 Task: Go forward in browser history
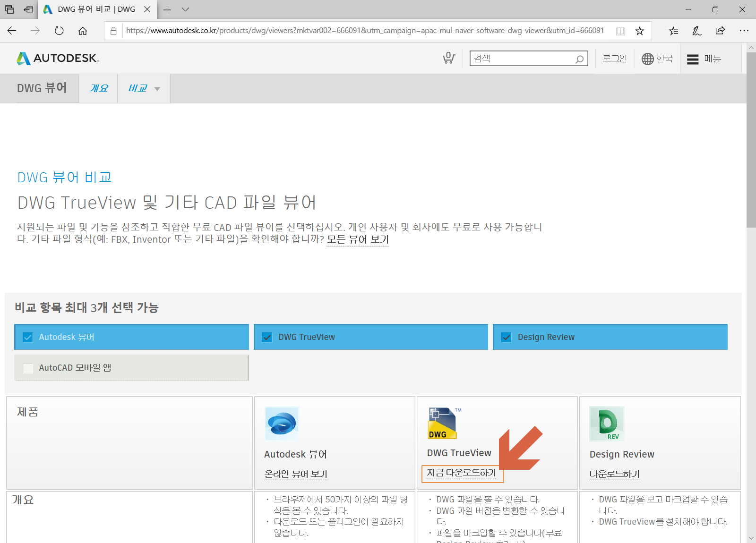coord(35,31)
